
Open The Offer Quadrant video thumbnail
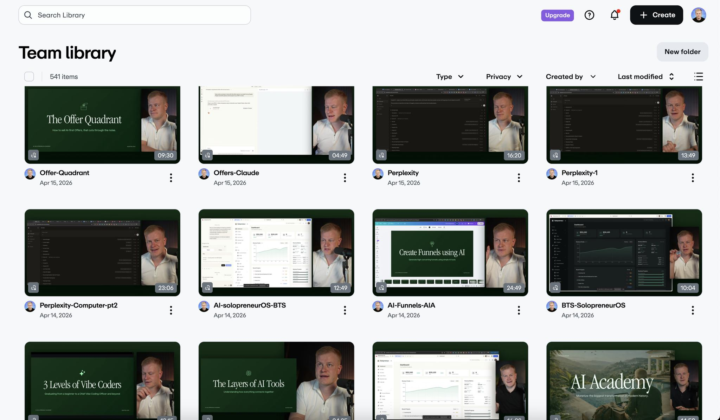coord(102,124)
